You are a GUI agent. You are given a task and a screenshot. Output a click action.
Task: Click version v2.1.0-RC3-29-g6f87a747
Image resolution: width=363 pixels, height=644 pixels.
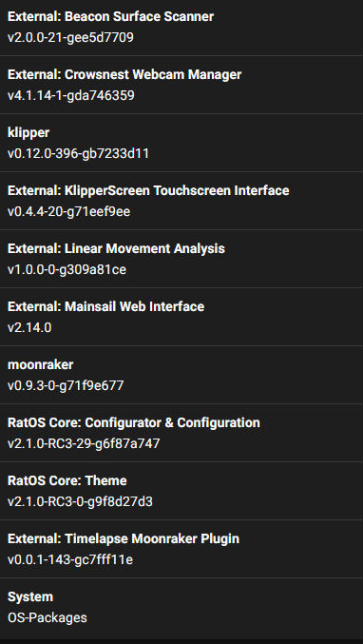point(84,444)
